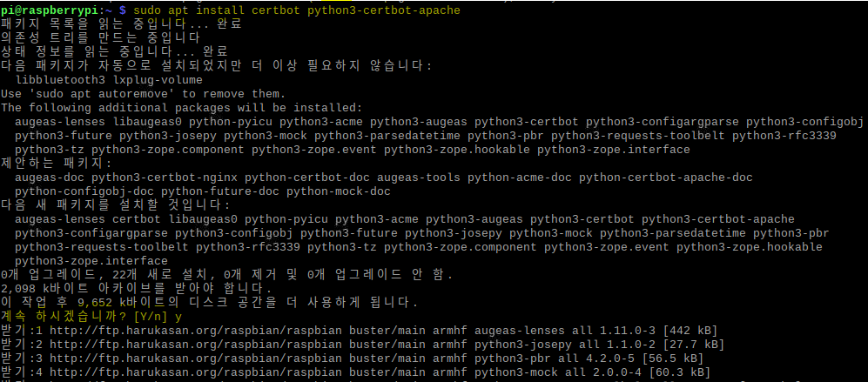Screen dimensions: 868x382
Task: Click the line ending '더 이상 필요하지 않습니다:'
Action: pyautogui.click(x=217, y=65)
